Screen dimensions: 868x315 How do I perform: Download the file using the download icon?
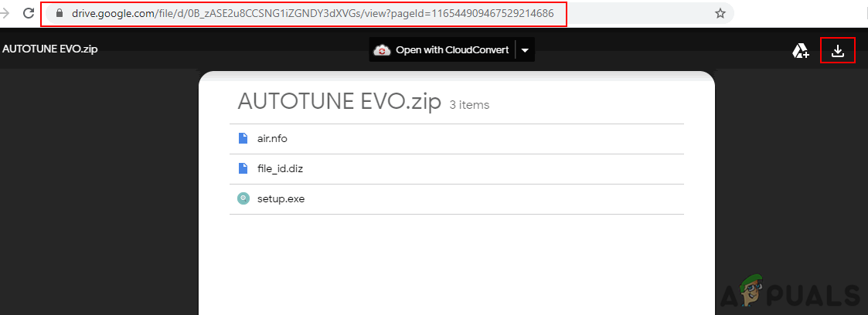click(x=838, y=52)
